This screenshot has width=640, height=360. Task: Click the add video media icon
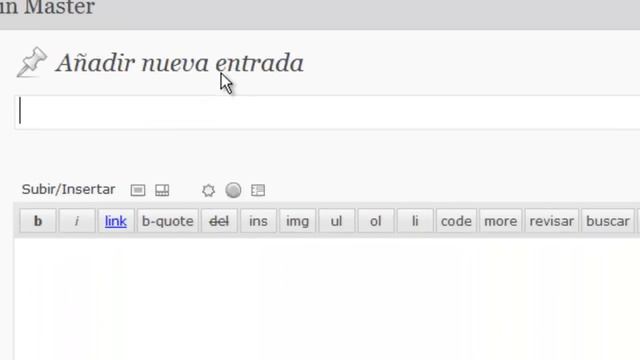coord(162,190)
